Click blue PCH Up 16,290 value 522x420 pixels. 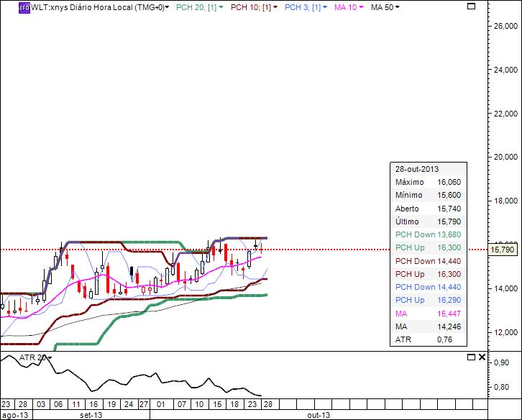pos(449,300)
